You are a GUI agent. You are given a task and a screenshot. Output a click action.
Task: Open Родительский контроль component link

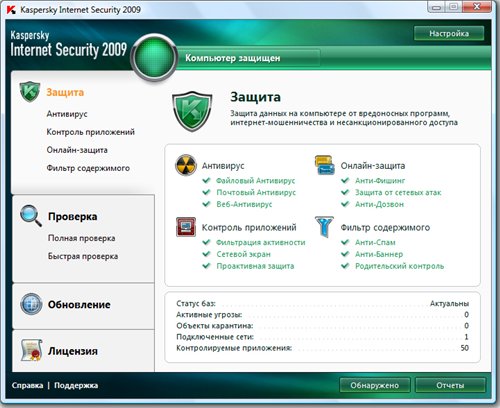pyautogui.click(x=400, y=266)
